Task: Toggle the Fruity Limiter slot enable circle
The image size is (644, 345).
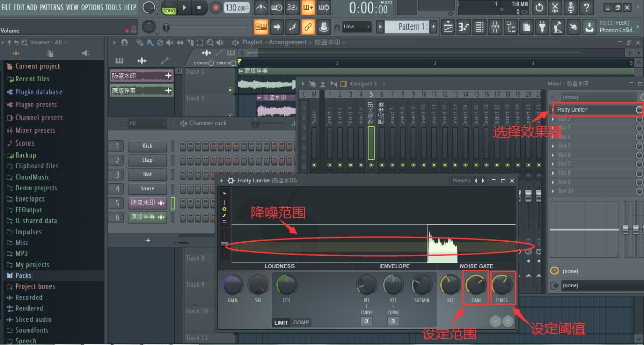Action: (x=639, y=109)
